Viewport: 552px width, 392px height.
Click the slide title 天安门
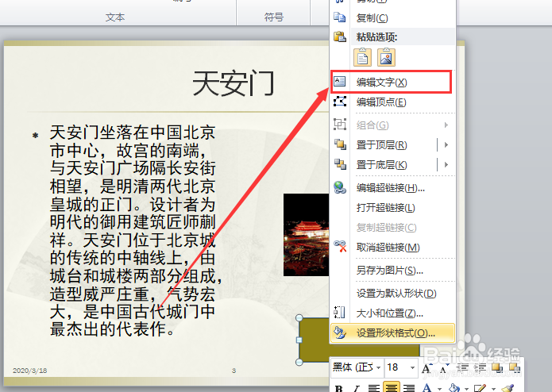click(234, 83)
